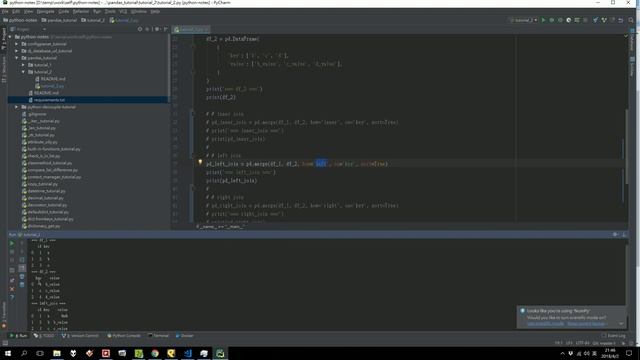The height and width of the screenshot is (360, 640).
Task: Collapse the pandas_tutorial folder
Action: (17, 58)
